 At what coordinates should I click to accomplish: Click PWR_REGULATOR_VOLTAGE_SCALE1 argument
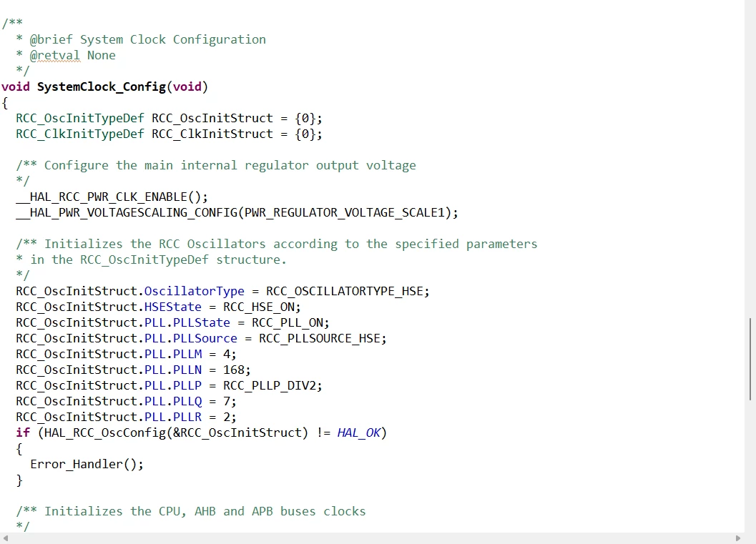344,212
